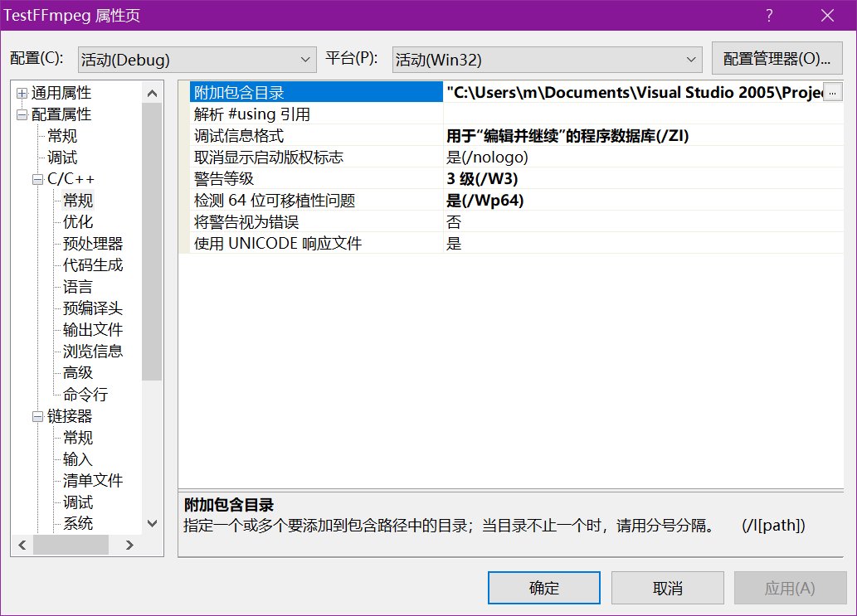Screen dimensions: 857x616
Task: Click the tree horizontal scroll right arrow
Action: (x=129, y=545)
